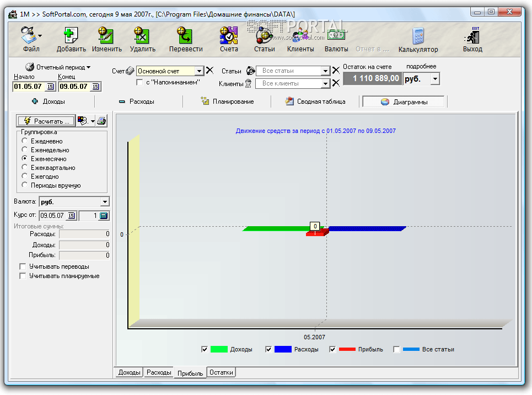Open the Валюта руб. dropdown in sidebar
532x395 pixels.
tap(105, 202)
